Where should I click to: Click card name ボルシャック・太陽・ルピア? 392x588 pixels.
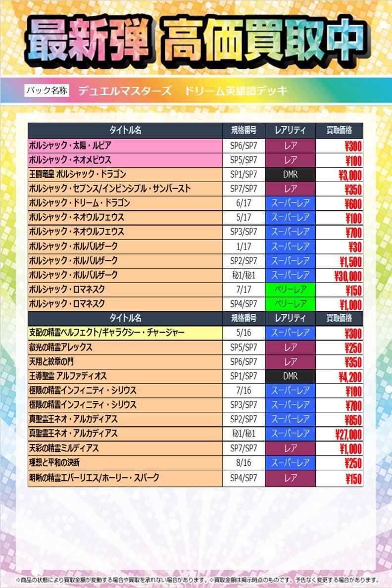click(x=70, y=146)
